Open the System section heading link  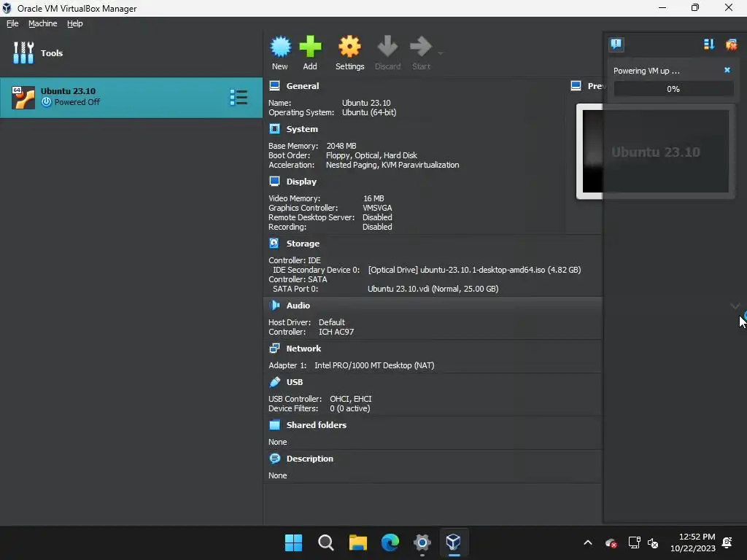pyautogui.click(x=302, y=129)
